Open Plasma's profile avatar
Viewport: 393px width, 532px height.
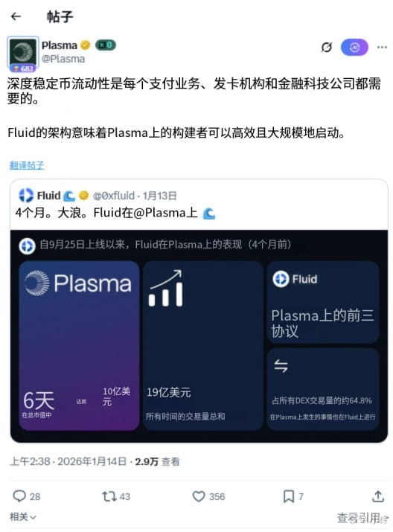(x=23, y=53)
